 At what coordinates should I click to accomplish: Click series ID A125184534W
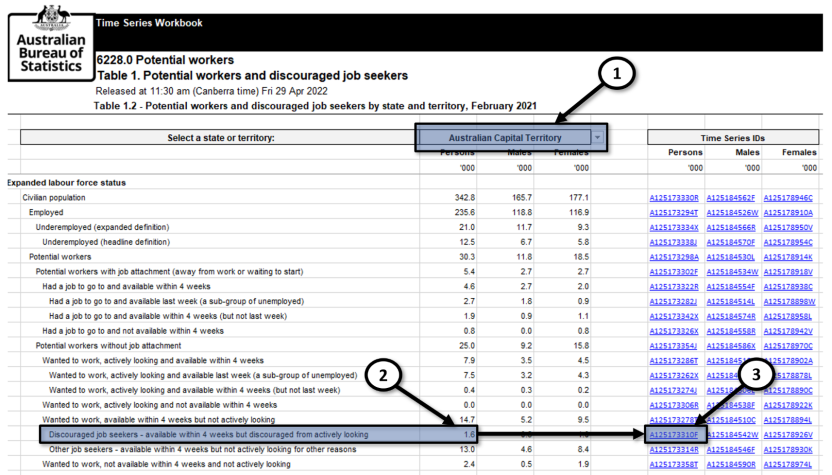[x=732, y=272]
